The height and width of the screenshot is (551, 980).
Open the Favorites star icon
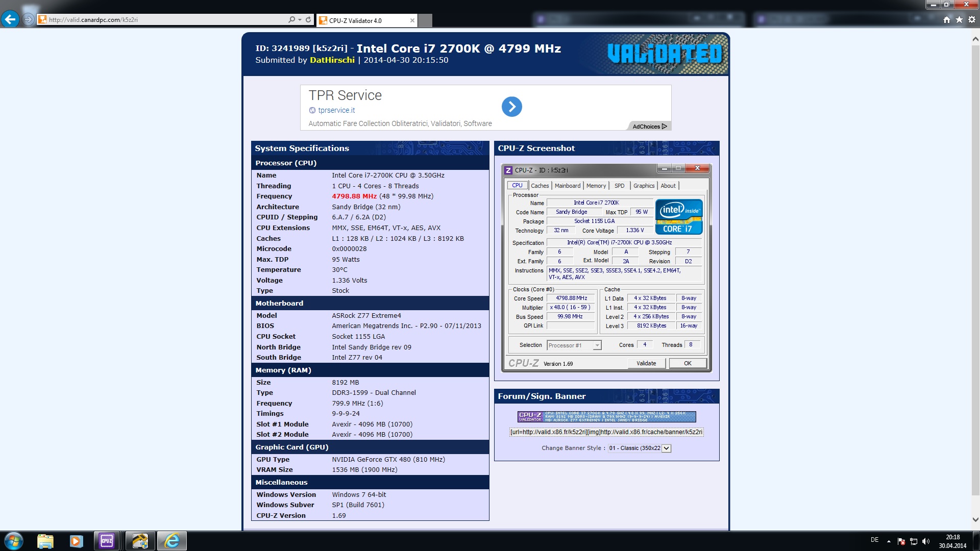point(959,20)
